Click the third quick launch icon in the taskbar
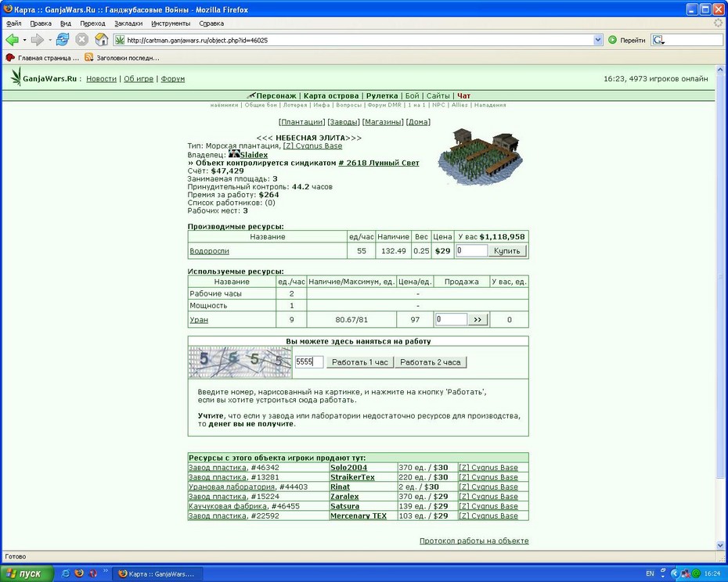Viewport: 728px width, 582px height. pos(93,573)
